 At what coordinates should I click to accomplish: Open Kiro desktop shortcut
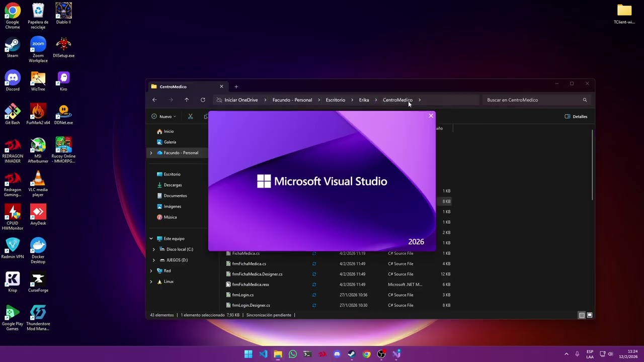click(x=63, y=80)
